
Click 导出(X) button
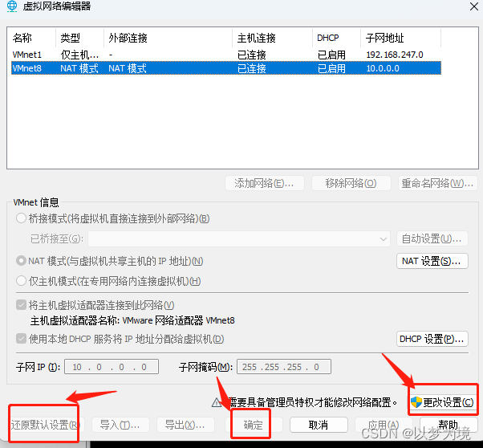point(186,425)
